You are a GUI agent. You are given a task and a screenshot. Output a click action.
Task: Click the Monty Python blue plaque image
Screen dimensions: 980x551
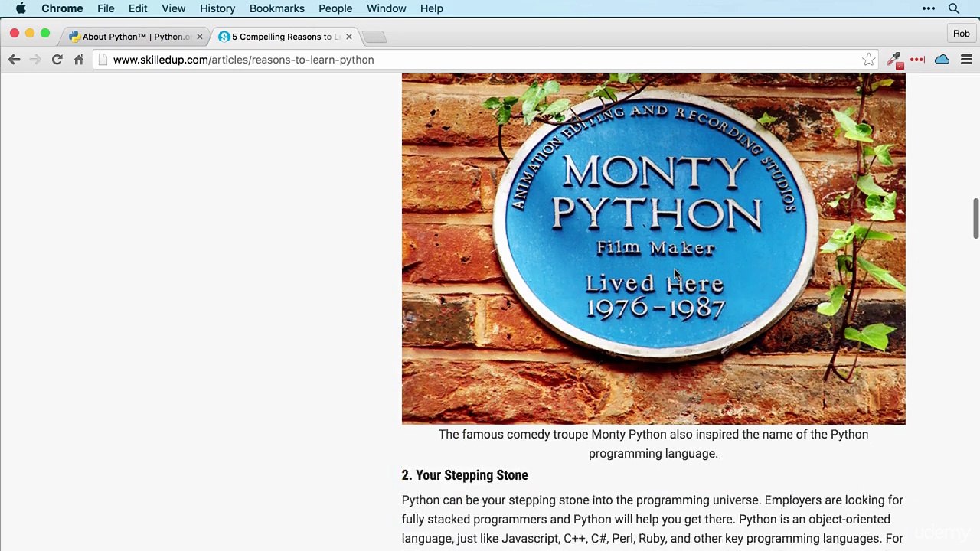653,249
